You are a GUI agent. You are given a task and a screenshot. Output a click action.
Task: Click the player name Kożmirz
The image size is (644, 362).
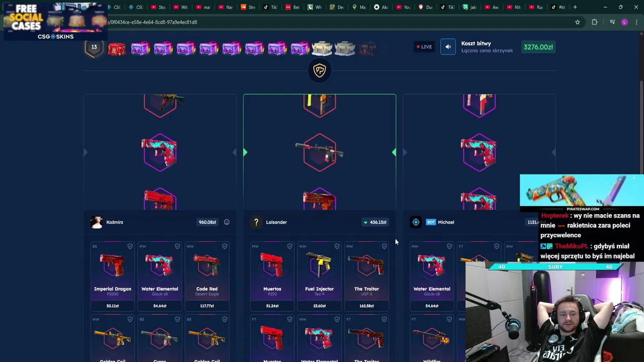(x=115, y=222)
